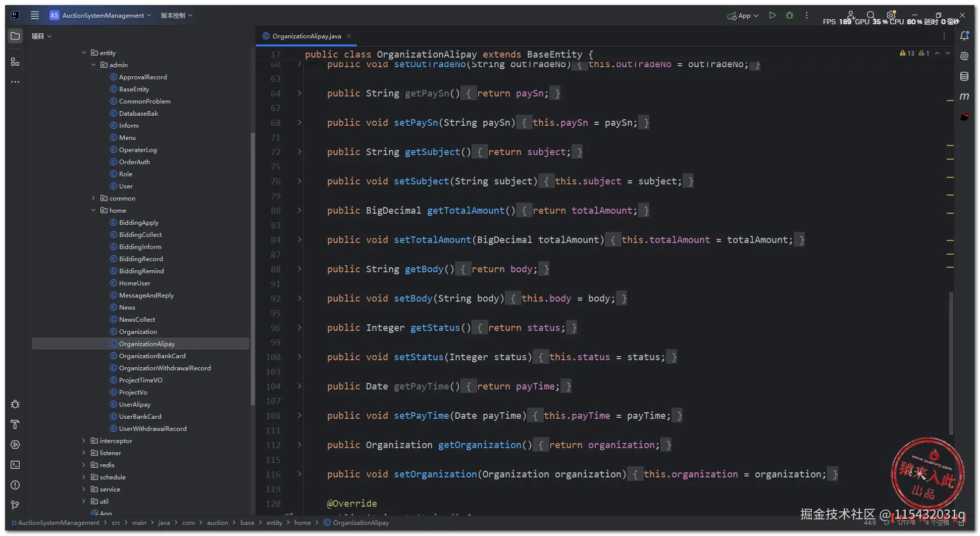980x536 pixels.
Task: Click the AuctionSystemManagement breadcrumb root
Action: pyautogui.click(x=56, y=523)
